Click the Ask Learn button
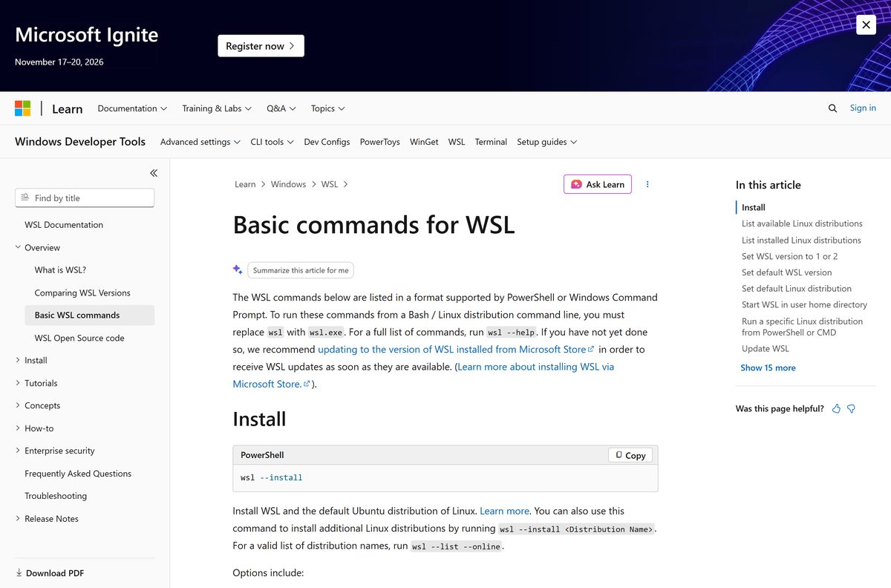 pyautogui.click(x=598, y=184)
